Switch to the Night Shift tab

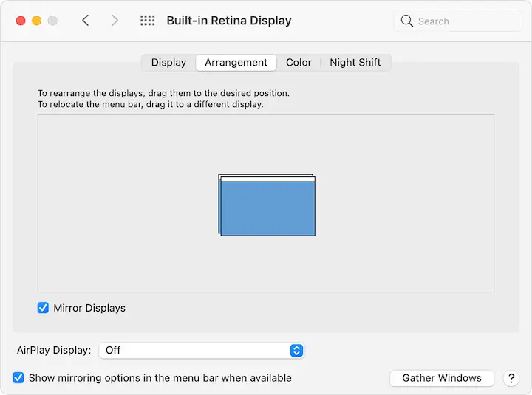tap(355, 62)
